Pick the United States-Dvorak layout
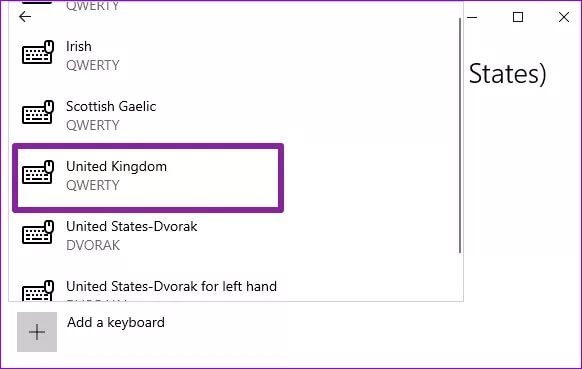This screenshot has height=369, width=582. pos(236,235)
